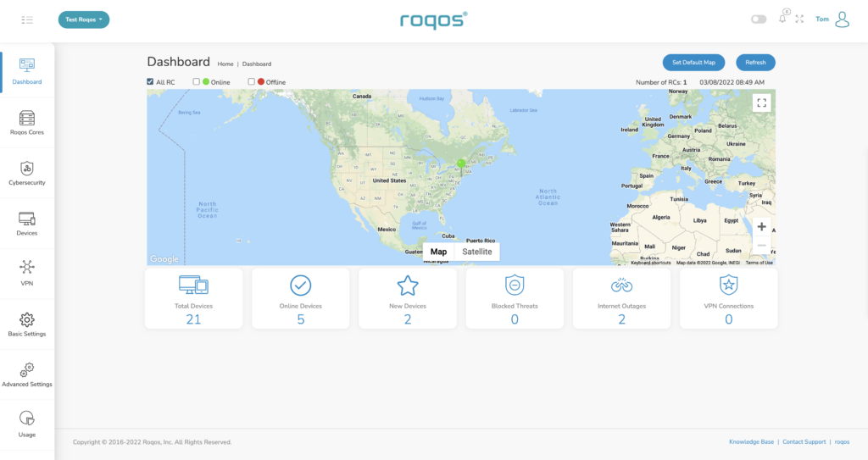Expand map to fullscreen view

[762, 103]
